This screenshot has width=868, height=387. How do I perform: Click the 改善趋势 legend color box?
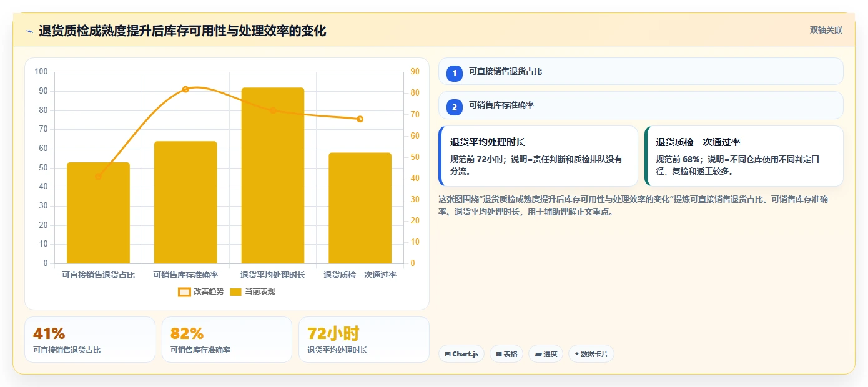click(x=184, y=291)
